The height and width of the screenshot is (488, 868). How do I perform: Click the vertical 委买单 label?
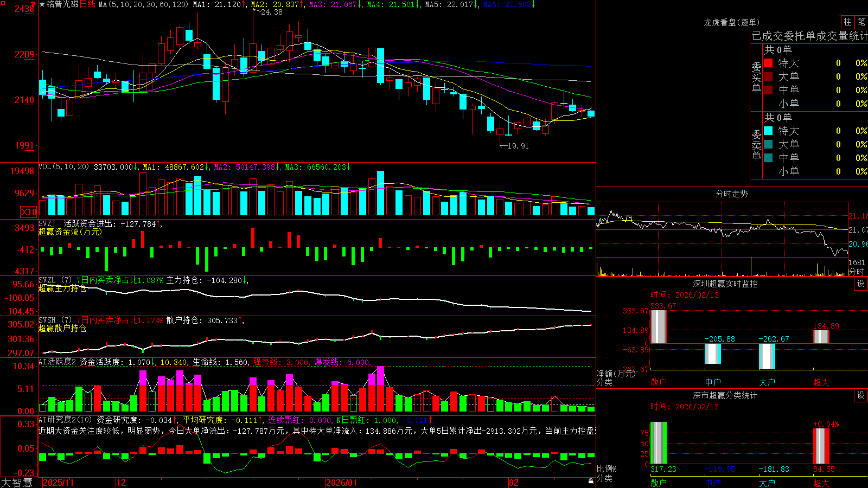tap(756, 77)
